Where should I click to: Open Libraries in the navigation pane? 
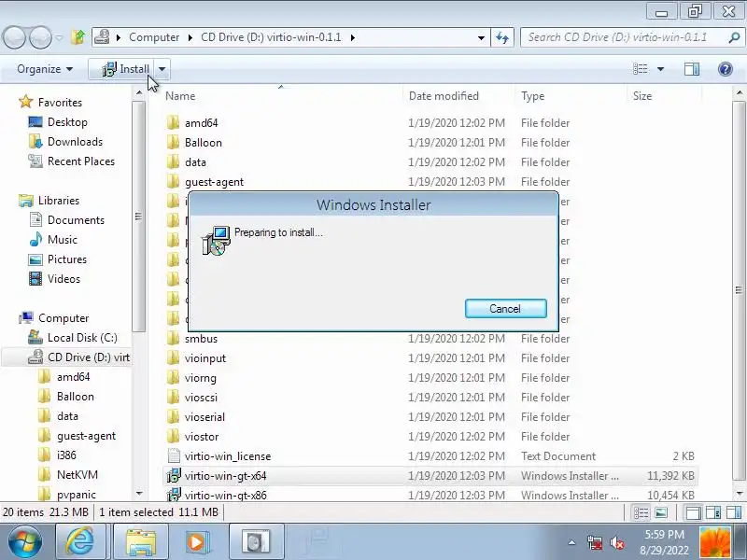tap(58, 201)
